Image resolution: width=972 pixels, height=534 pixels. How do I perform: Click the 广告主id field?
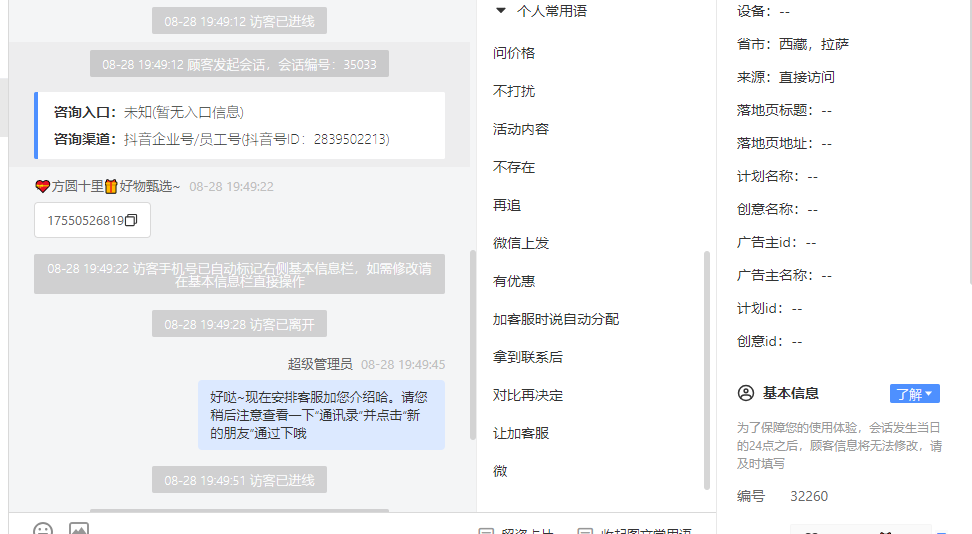776,243
